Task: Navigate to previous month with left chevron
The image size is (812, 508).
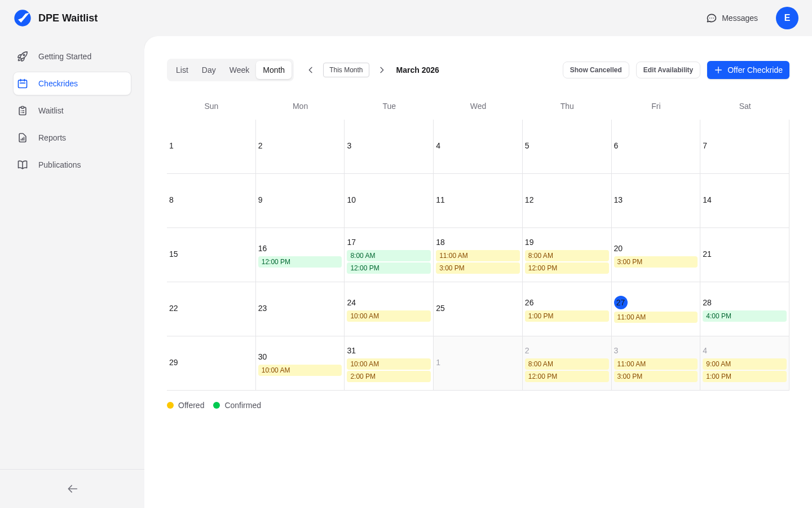Action: 311,70
